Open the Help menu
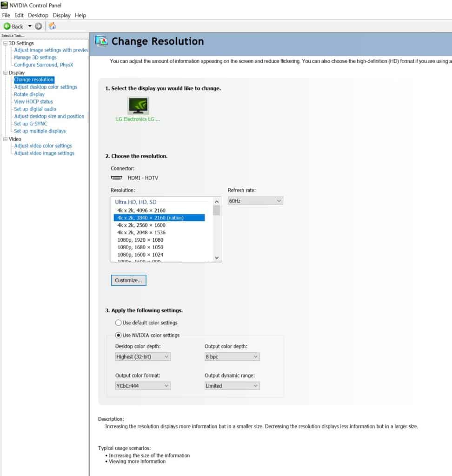This screenshot has height=476, width=452. [x=80, y=15]
